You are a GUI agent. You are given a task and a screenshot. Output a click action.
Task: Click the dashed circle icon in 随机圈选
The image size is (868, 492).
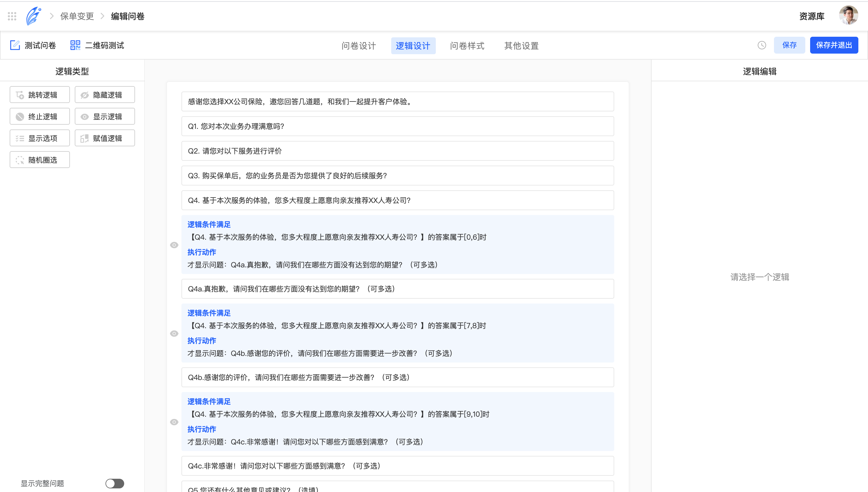(x=20, y=160)
